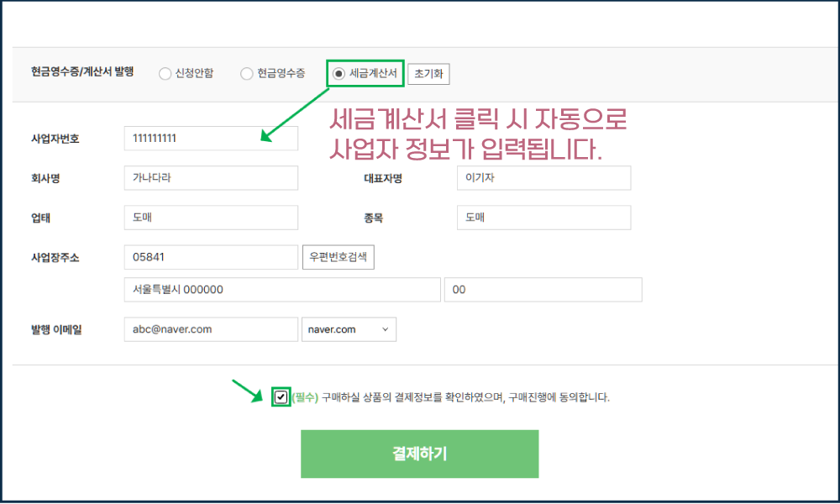Open the naver.com email domain dropdown
The height and width of the screenshot is (504, 840).
point(349,329)
